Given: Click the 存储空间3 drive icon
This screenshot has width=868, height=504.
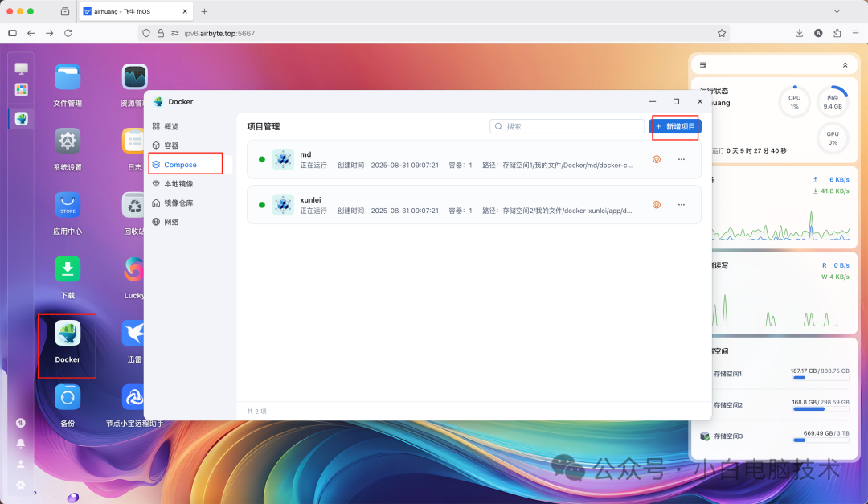Looking at the screenshot, I should tap(705, 436).
